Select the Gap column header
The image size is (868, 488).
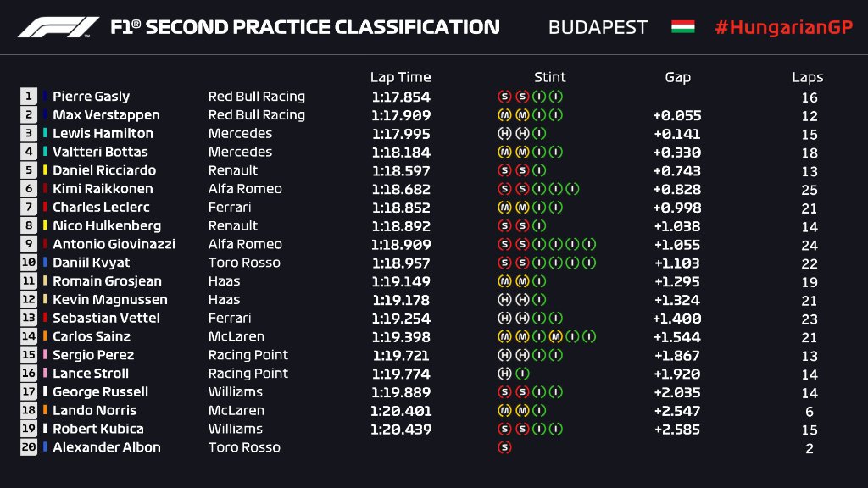pyautogui.click(x=677, y=77)
